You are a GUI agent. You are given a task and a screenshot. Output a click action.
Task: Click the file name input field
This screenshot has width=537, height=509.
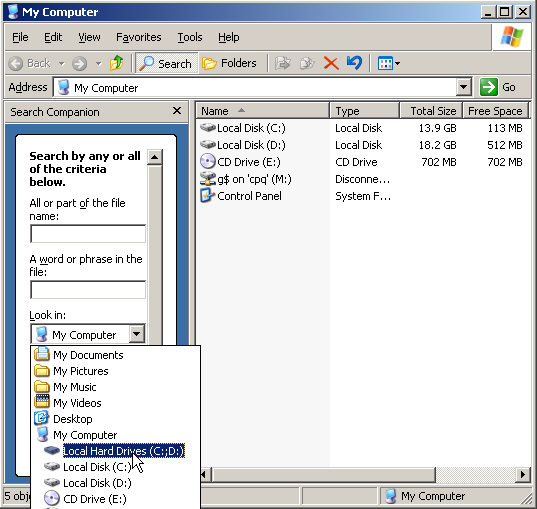88,234
